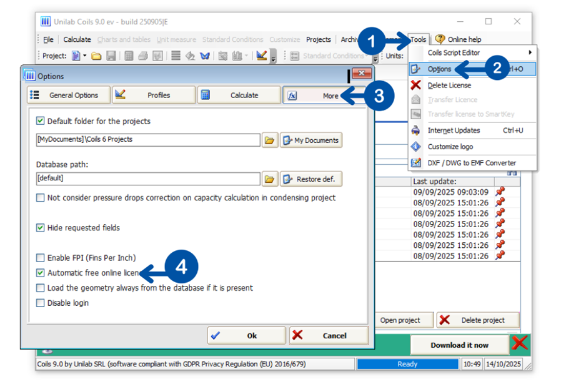The width and height of the screenshot is (566, 392).
Task: Select Customize logo menu entry
Action: [472, 147]
